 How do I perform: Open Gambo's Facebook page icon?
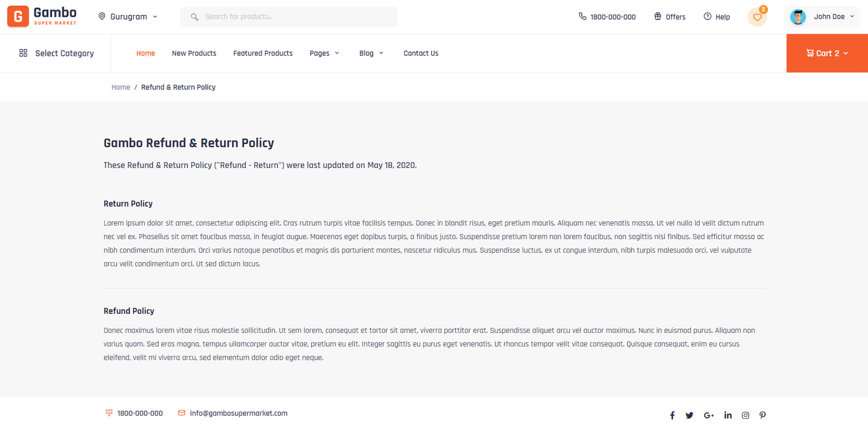672,415
